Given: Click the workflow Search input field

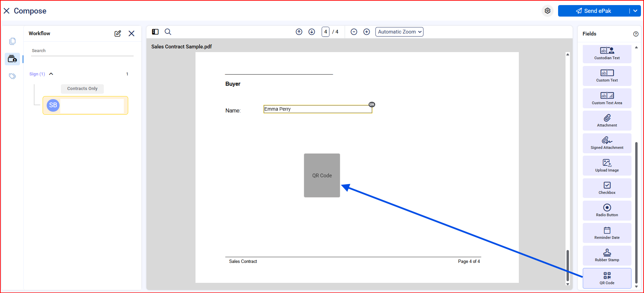Looking at the screenshot, I should pyautogui.click(x=82, y=51).
